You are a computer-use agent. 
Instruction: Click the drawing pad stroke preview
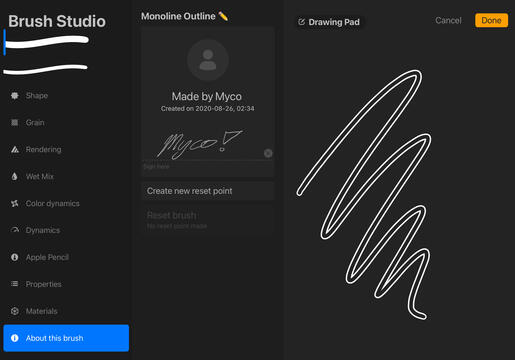point(364,195)
